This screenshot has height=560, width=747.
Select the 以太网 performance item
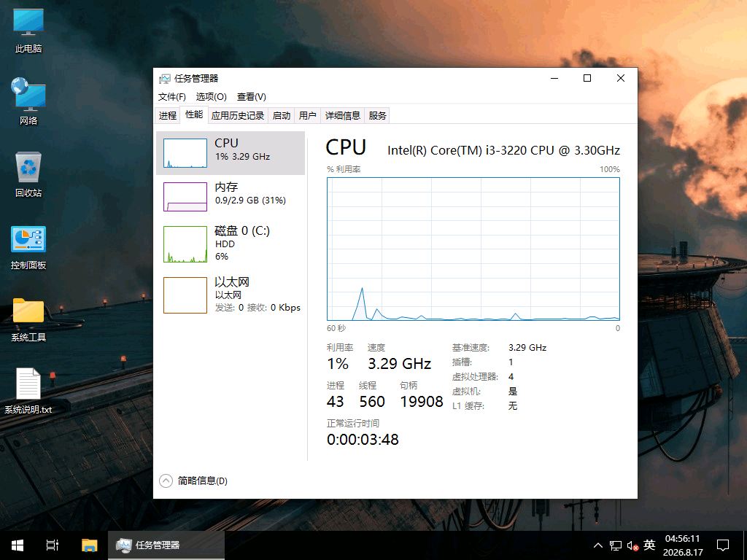231,295
